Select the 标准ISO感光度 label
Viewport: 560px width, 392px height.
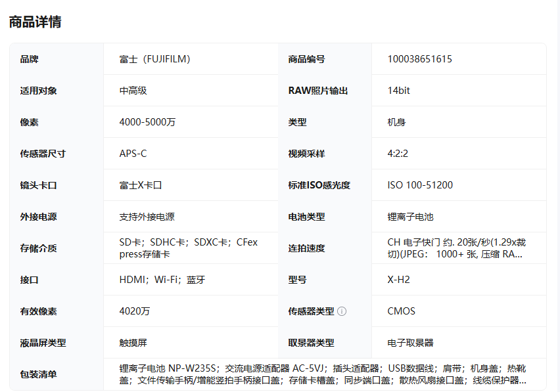[319, 185]
